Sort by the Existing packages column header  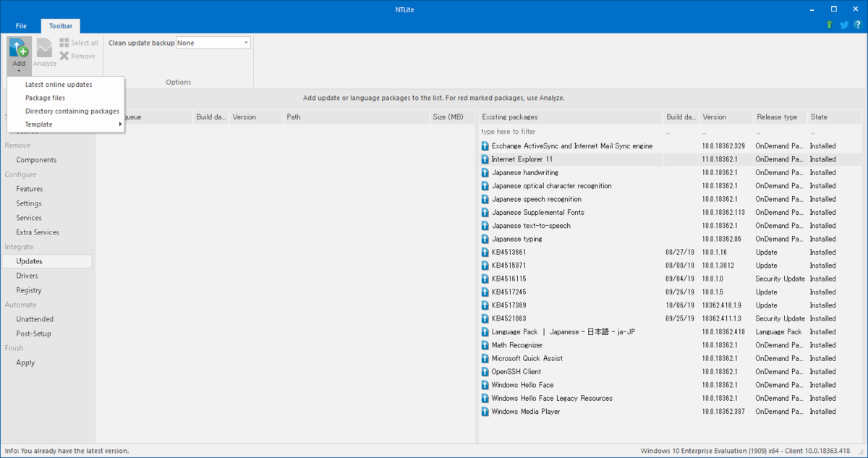[x=570, y=117]
